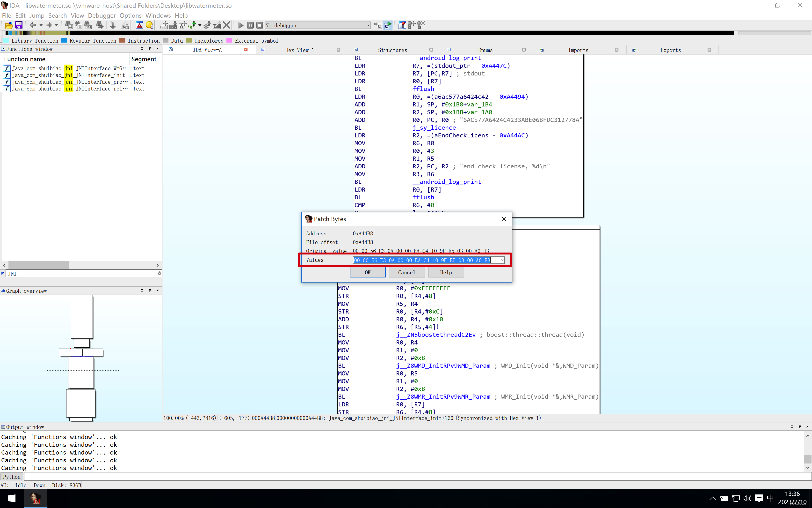Close the Hex View-1 tab
812x508 pixels.
click(x=338, y=50)
